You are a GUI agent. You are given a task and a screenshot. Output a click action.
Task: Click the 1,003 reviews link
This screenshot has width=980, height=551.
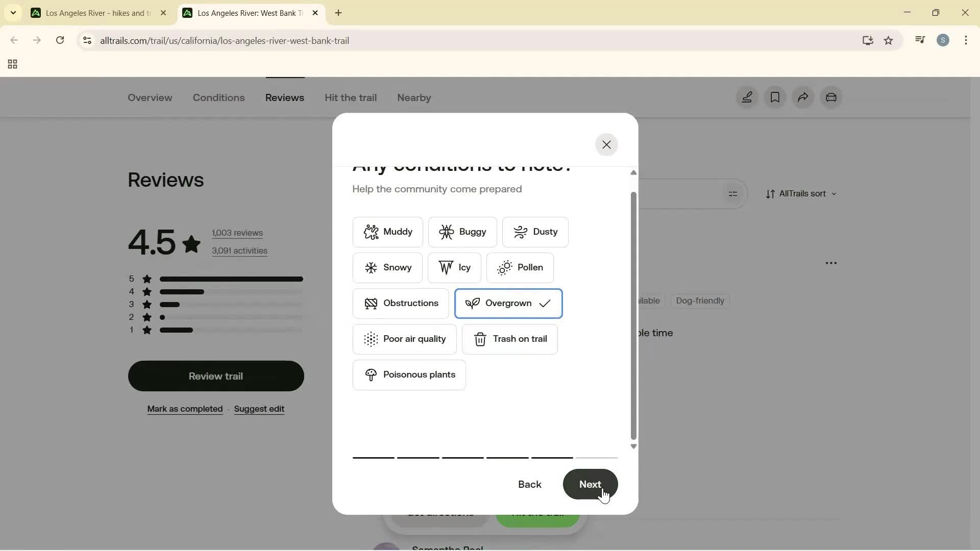[237, 233]
